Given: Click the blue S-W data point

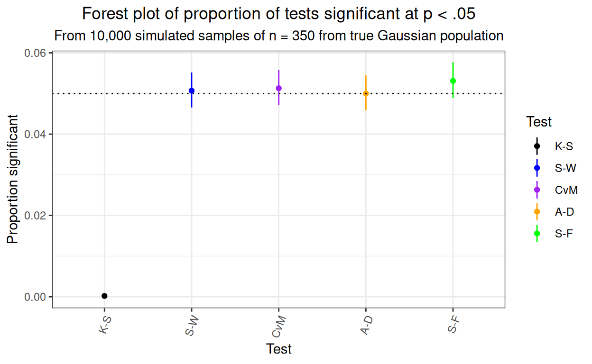Looking at the screenshot, I should click(192, 91).
